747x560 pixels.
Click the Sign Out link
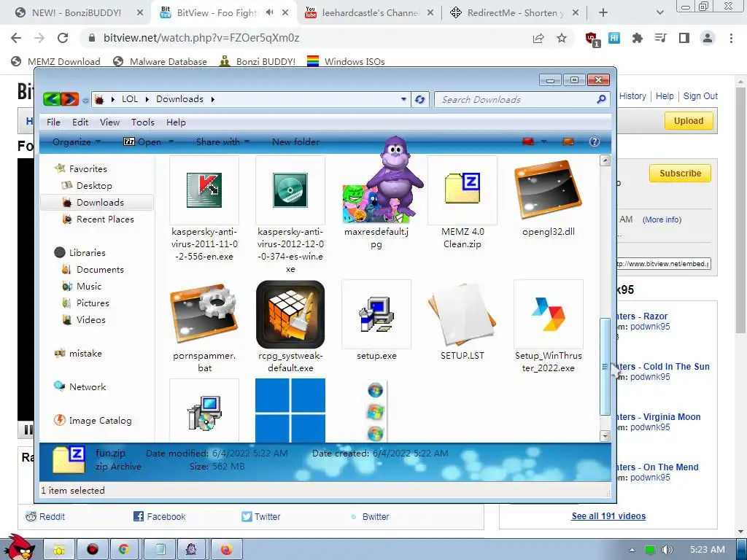[700, 96]
